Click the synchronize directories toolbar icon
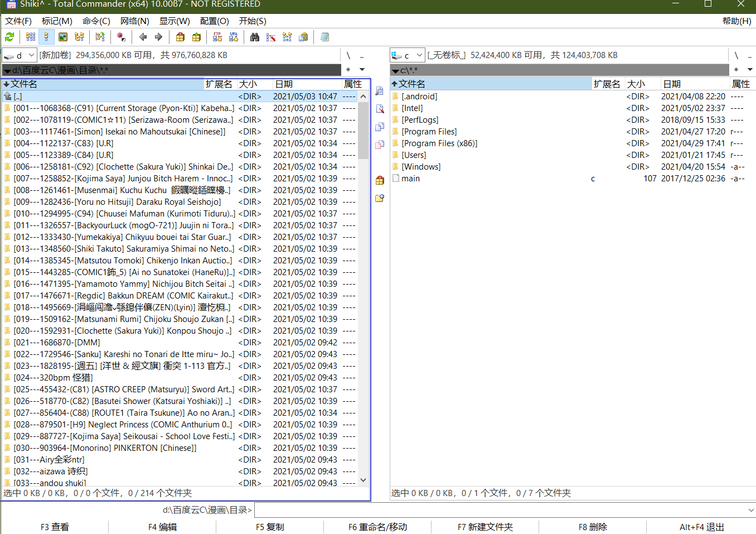Viewport: 756px width, 534px height. coord(287,37)
